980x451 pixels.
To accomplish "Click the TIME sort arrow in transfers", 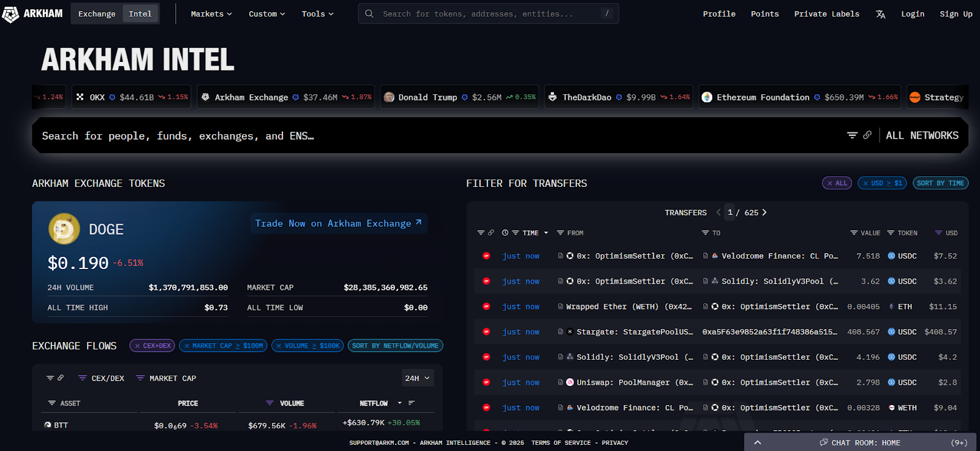I will tap(546, 233).
